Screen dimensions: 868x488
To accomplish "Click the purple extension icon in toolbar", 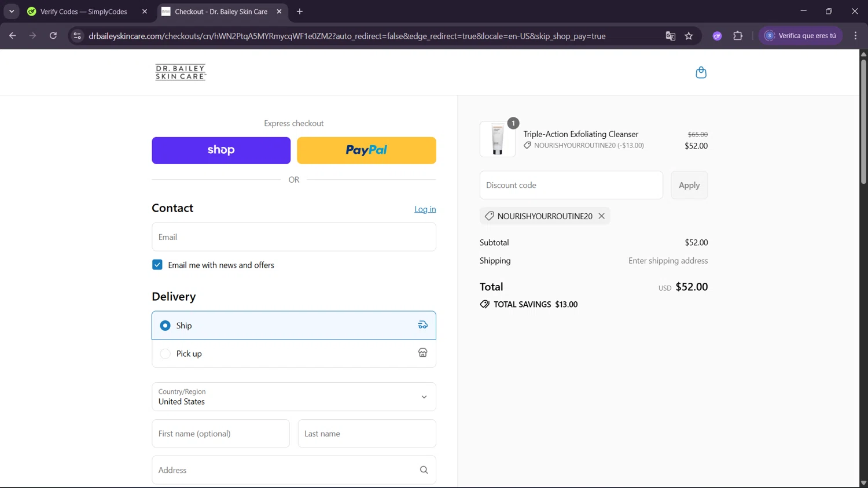I will (717, 36).
